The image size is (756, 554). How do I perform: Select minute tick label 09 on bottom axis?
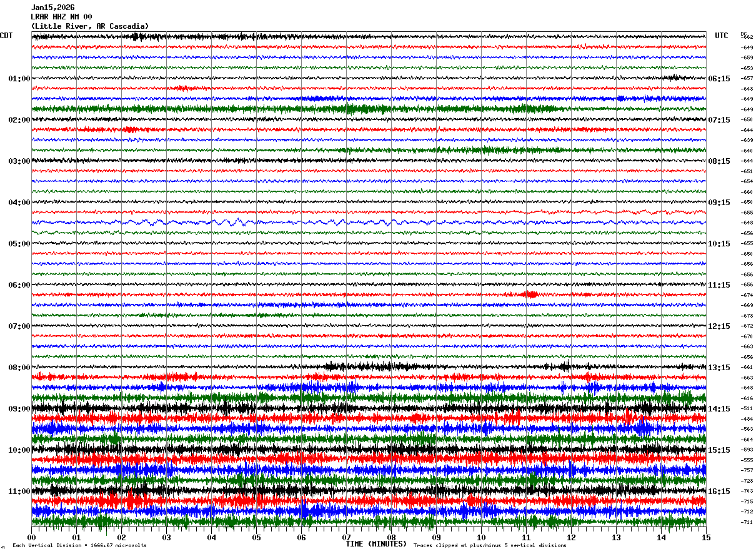click(x=437, y=537)
